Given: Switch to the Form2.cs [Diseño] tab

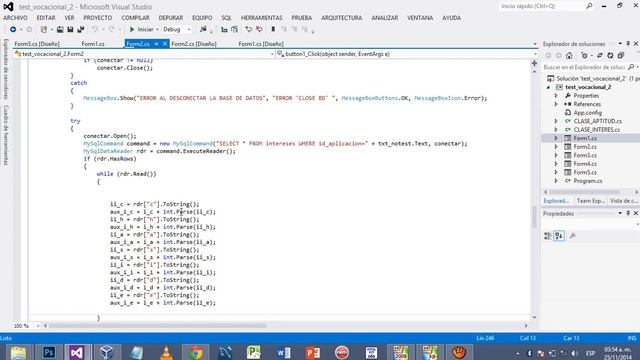Looking at the screenshot, I should (193, 44).
